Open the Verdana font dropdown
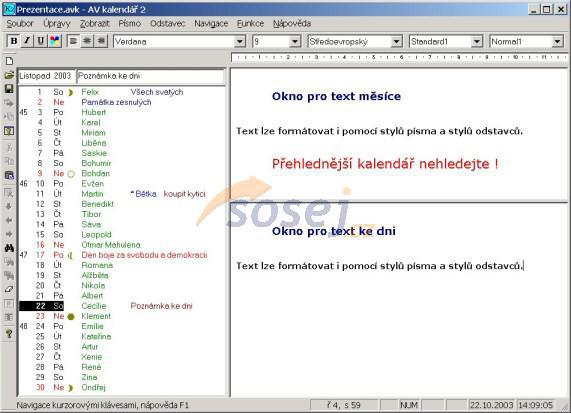The width and height of the screenshot is (571, 413). [x=239, y=42]
